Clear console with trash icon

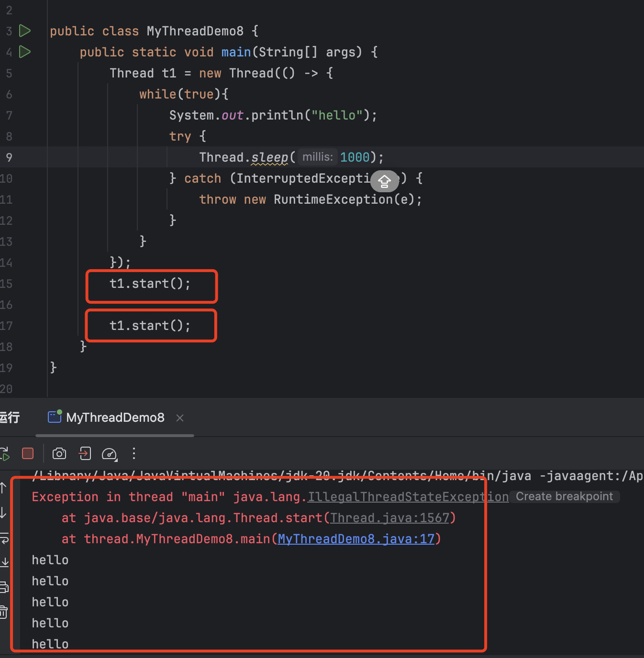(x=3, y=612)
